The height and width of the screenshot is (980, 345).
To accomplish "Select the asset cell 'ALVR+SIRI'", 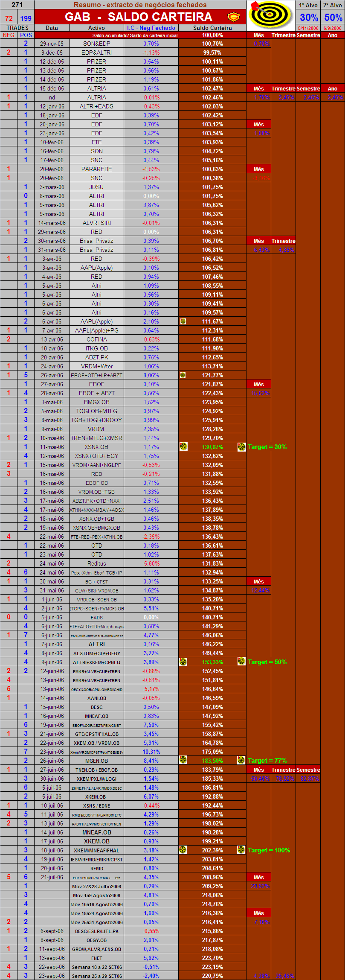I will point(96,223).
